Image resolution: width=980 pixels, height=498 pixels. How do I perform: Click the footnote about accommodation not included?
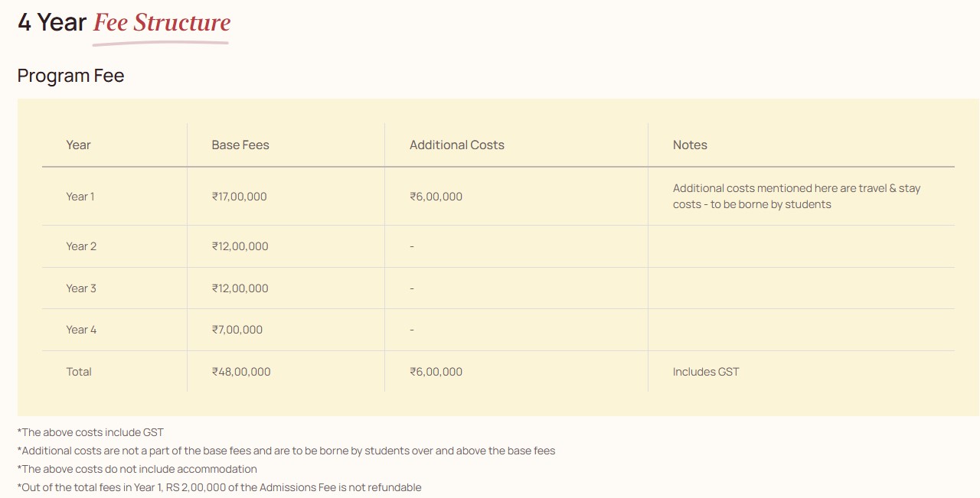tap(139, 469)
